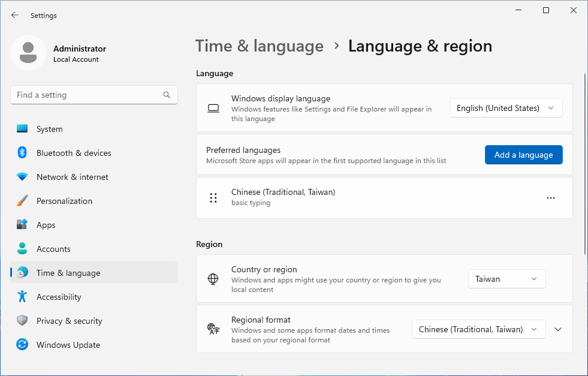Click the Add a language button
The width and height of the screenshot is (588, 376).
pos(523,155)
